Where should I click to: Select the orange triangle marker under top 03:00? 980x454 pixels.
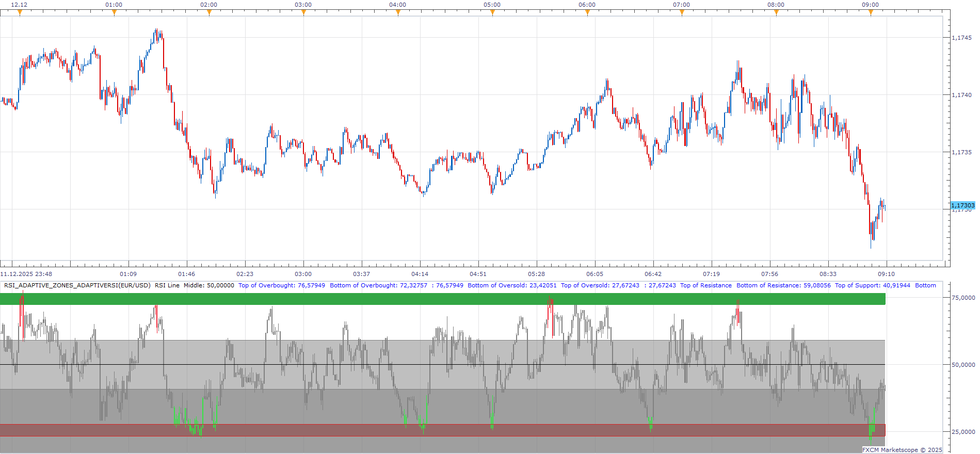303,12
